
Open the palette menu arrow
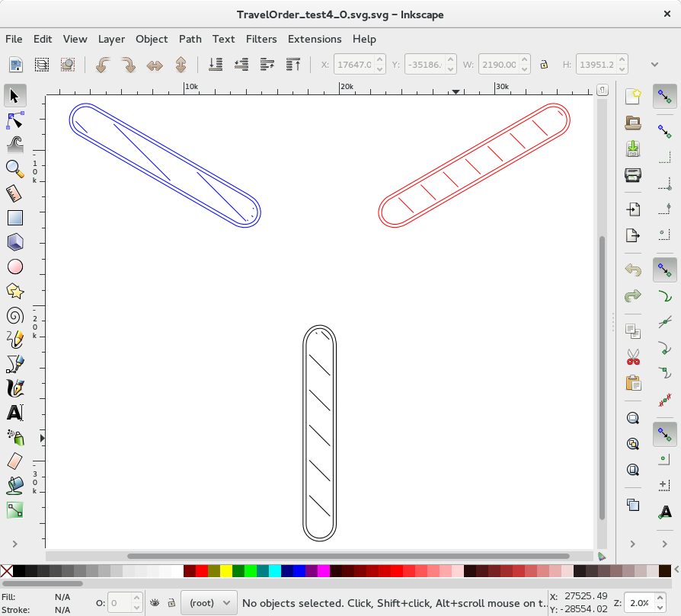pyautogui.click(x=676, y=569)
